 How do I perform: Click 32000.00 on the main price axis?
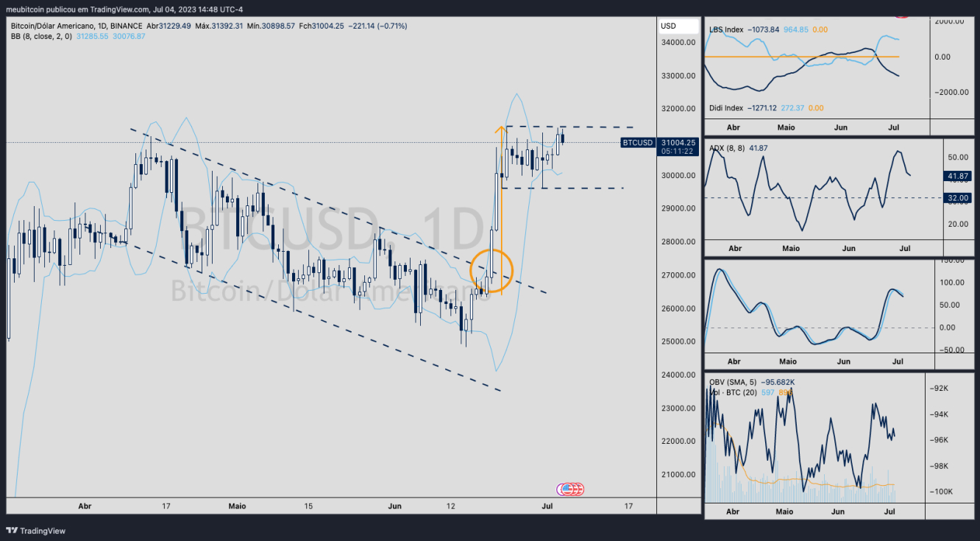(x=678, y=108)
